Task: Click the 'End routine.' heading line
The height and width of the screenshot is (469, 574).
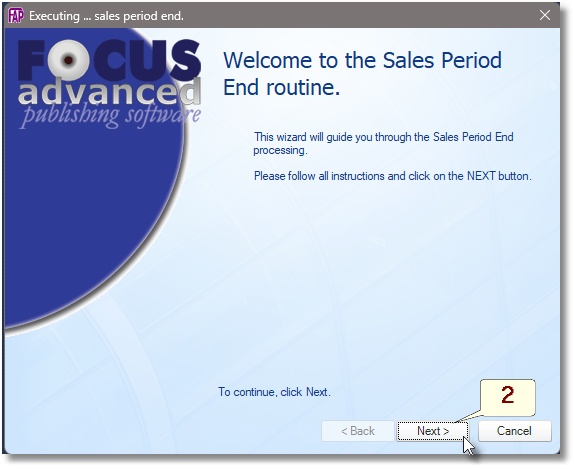Action: tap(282, 87)
